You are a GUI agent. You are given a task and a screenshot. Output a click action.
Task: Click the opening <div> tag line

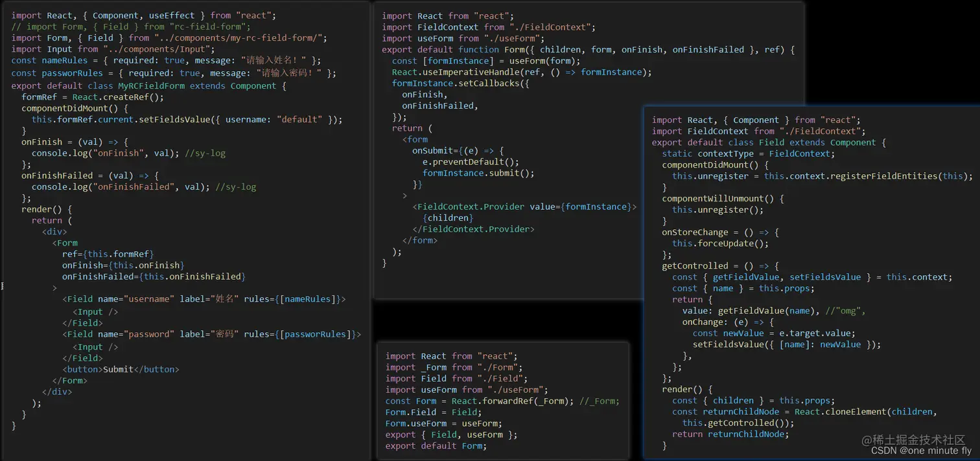(x=54, y=231)
